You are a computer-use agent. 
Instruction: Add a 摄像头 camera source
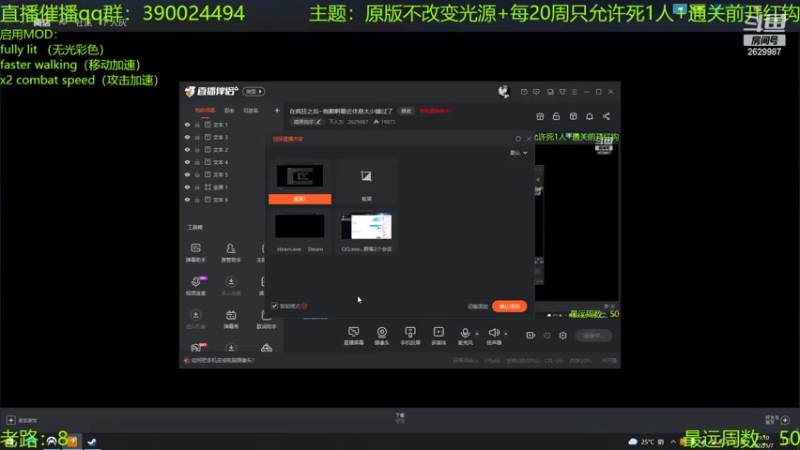pyautogui.click(x=382, y=336)
